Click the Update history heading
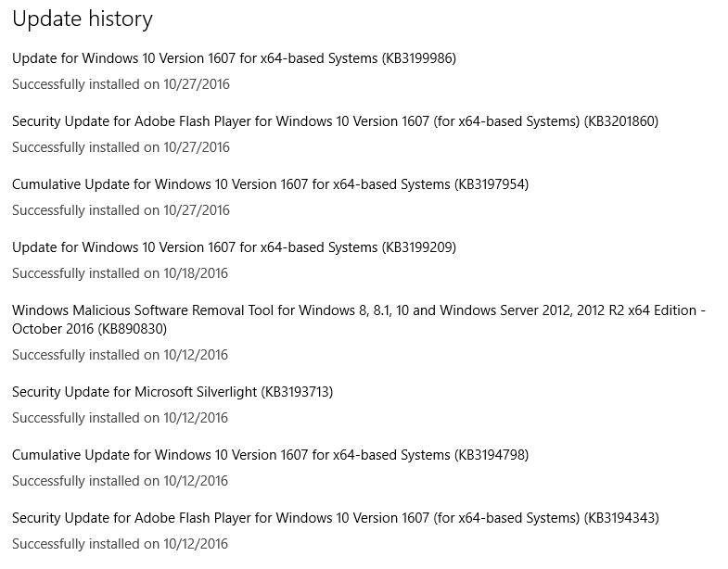728x569 pixels. (x=83, y=19)
